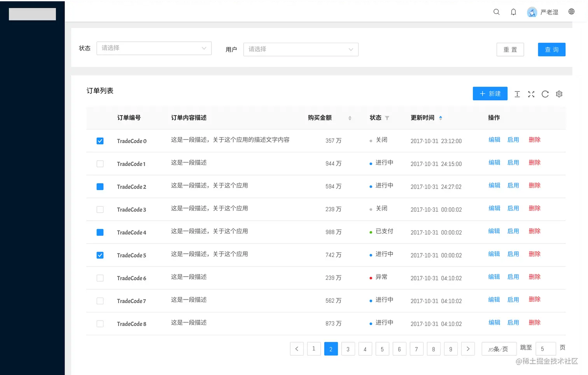Toggle fullscreen with the expand icon
588x375 pixels.
(x=531, y=94)
